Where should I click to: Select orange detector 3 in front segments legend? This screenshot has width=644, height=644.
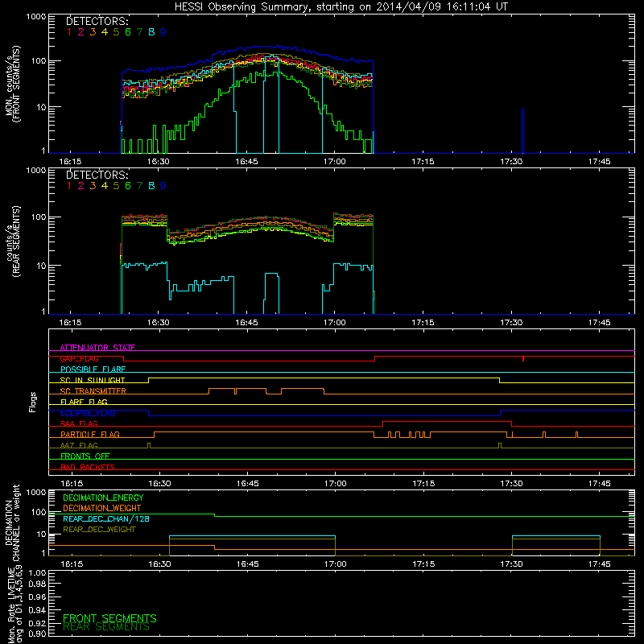point(93,32)
